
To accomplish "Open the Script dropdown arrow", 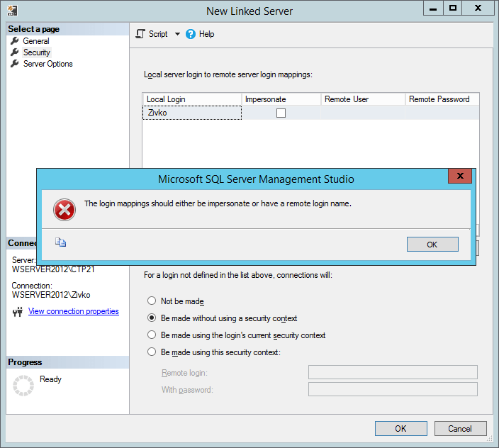I will tap(177, 34).
